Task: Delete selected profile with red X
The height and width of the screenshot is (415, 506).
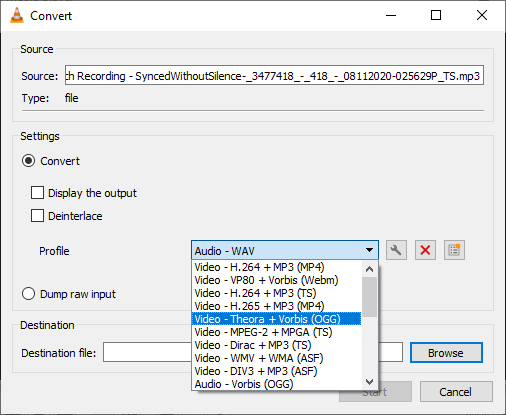Action: (425, 250)
